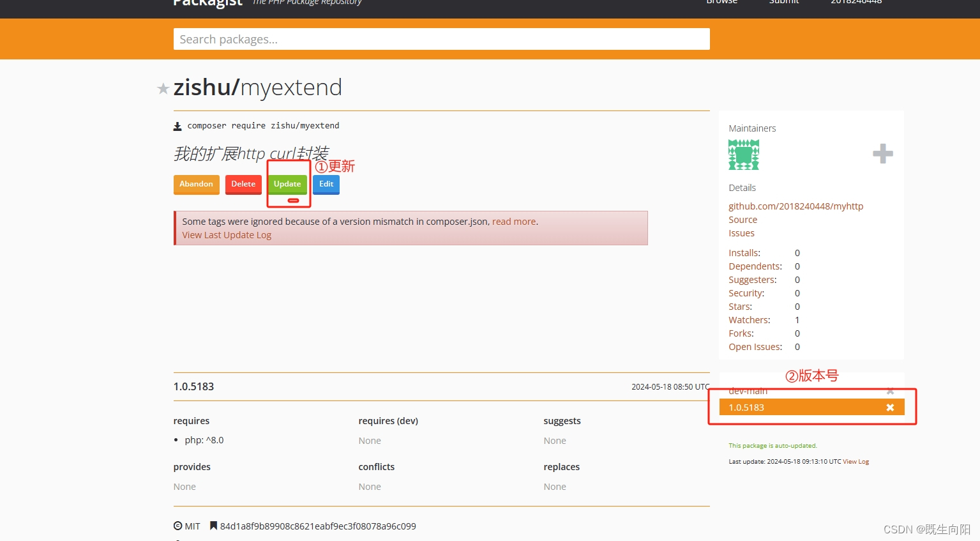Click the 1.0.5183 version heading

[193, 386]
